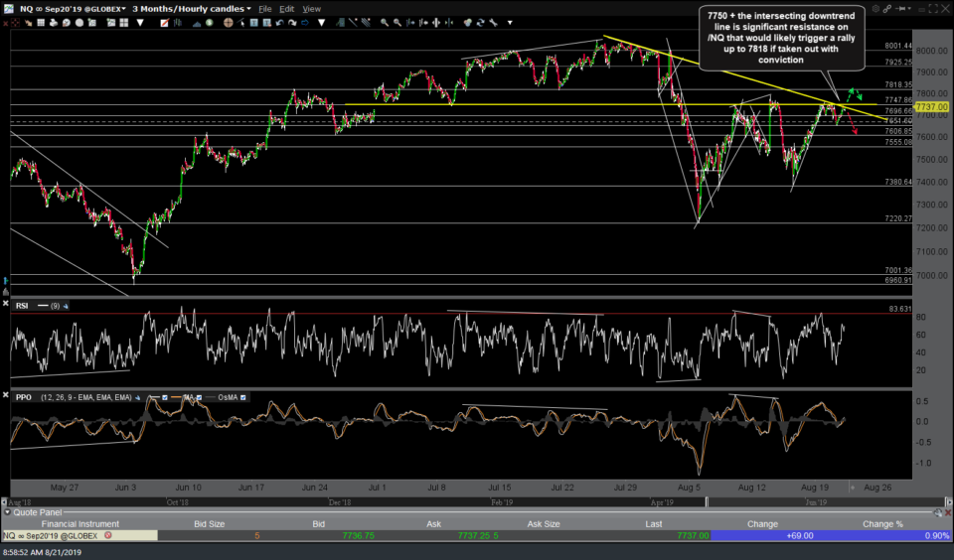Toggle the PPO line checkbox
Image resolution: width=954 pixels, height=560 pixels.
pyautogui.click(x=165, y=397)
